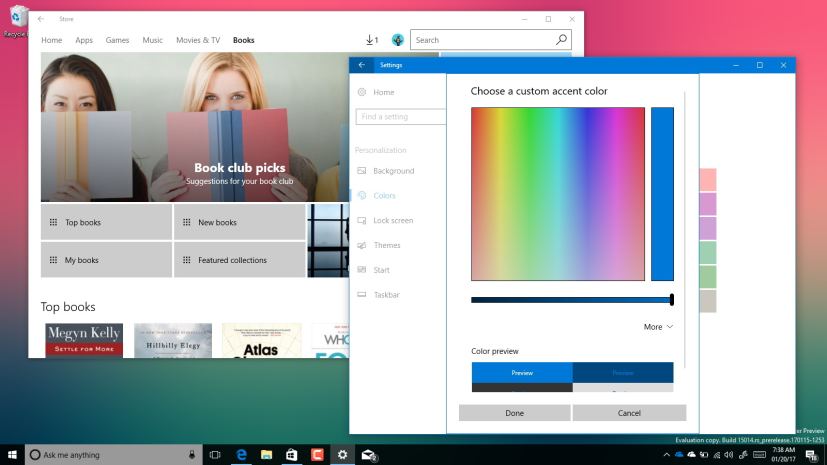This screenshot has width=827, height=465.
Task: Open the Megyn Kelly book cover
Action: [x=84, y=341]
